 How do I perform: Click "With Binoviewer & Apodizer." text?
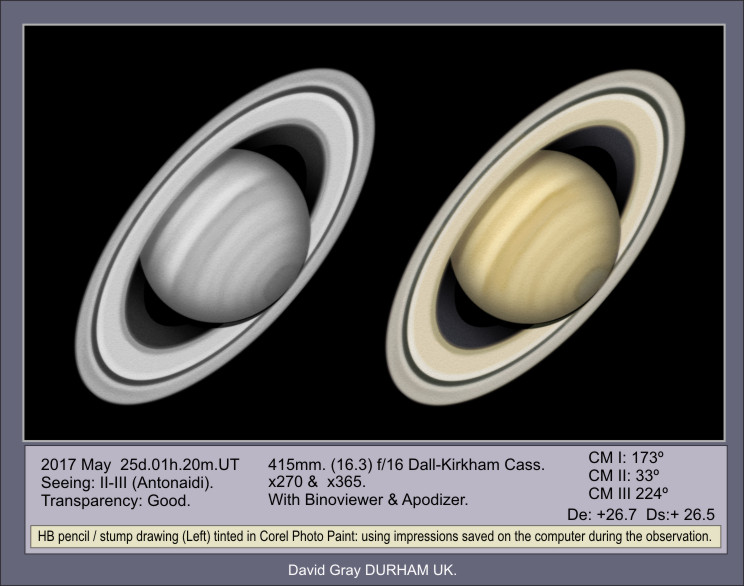[368, 499]
